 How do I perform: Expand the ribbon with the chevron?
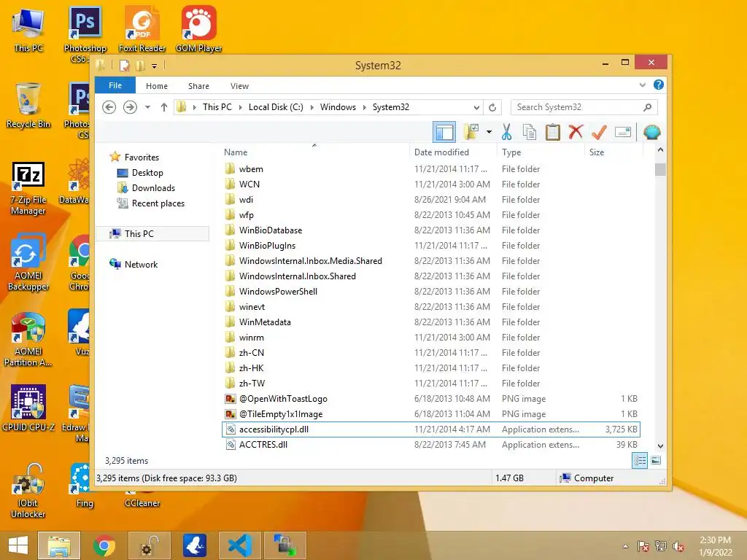(642, 85)
